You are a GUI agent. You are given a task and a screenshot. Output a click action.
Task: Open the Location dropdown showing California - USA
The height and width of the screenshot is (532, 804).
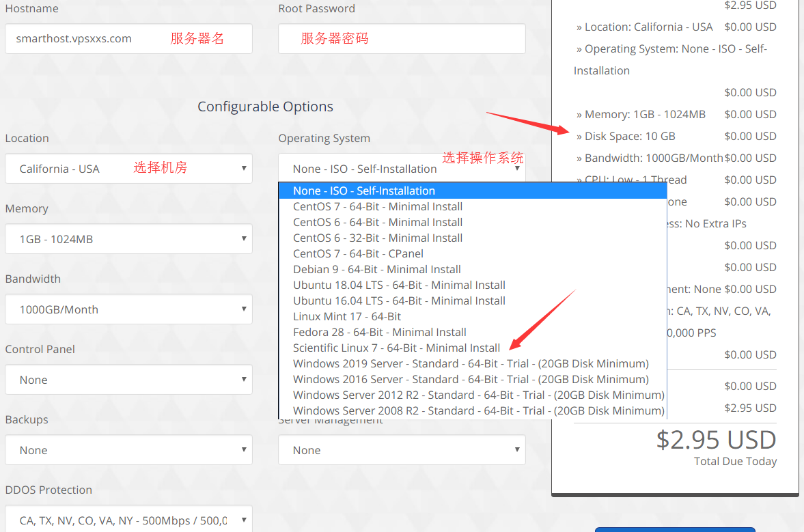coord(128,169)
